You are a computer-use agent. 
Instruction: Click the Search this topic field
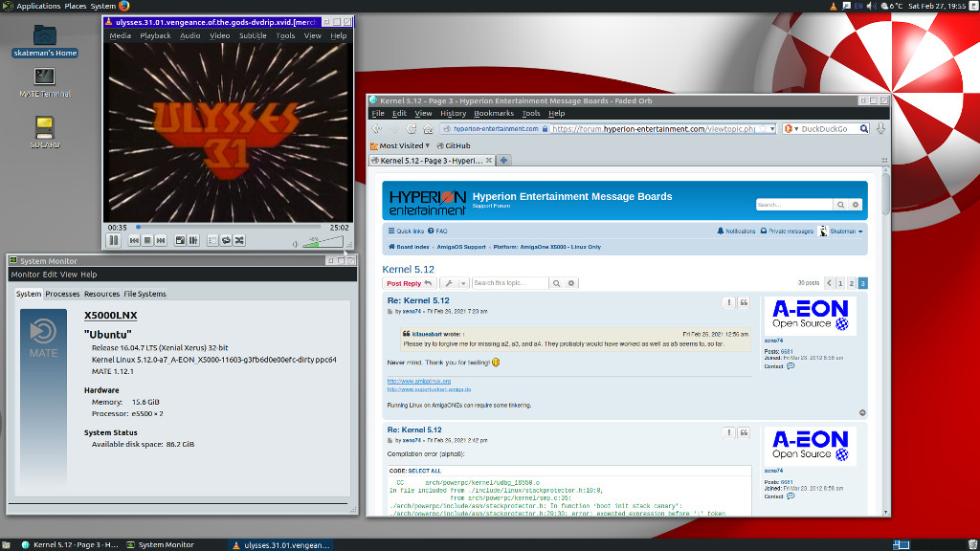(x=510, y=283)
